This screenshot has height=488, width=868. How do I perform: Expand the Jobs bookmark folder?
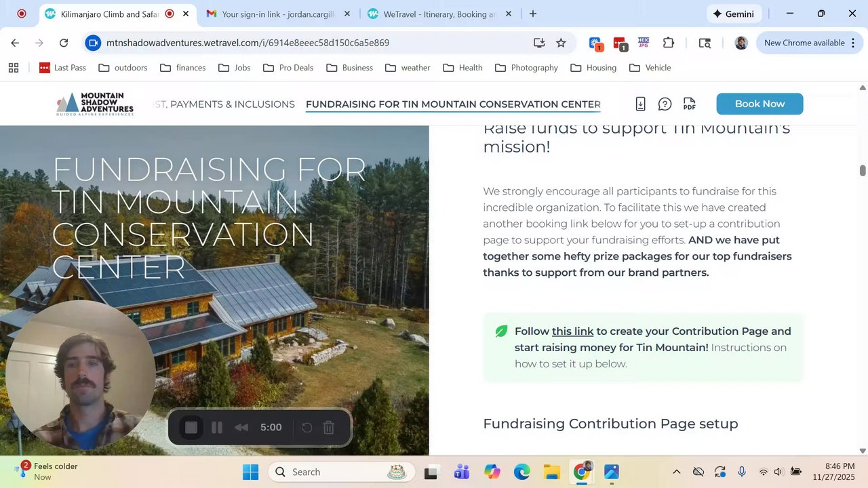(235, 68)
